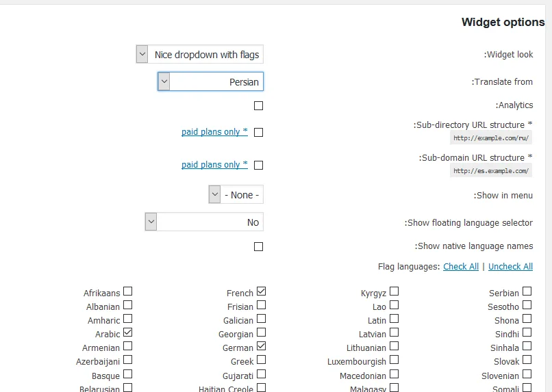The image size is (552, 392).
Task: Open paid plans only link for Sub-directory
Action: click(214, 132)
